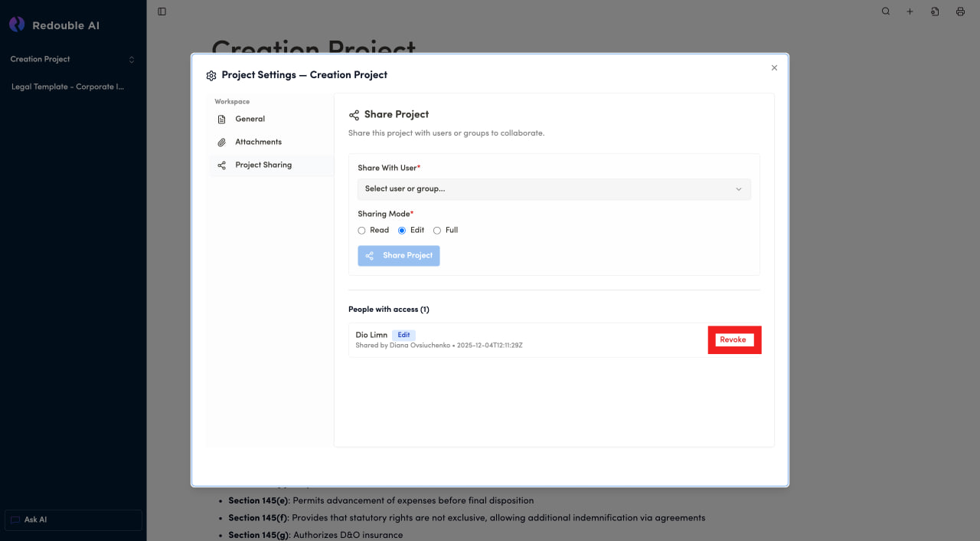Toggle the sidebar panel icon
Screen dimensions: 980x541
point(162,11)
